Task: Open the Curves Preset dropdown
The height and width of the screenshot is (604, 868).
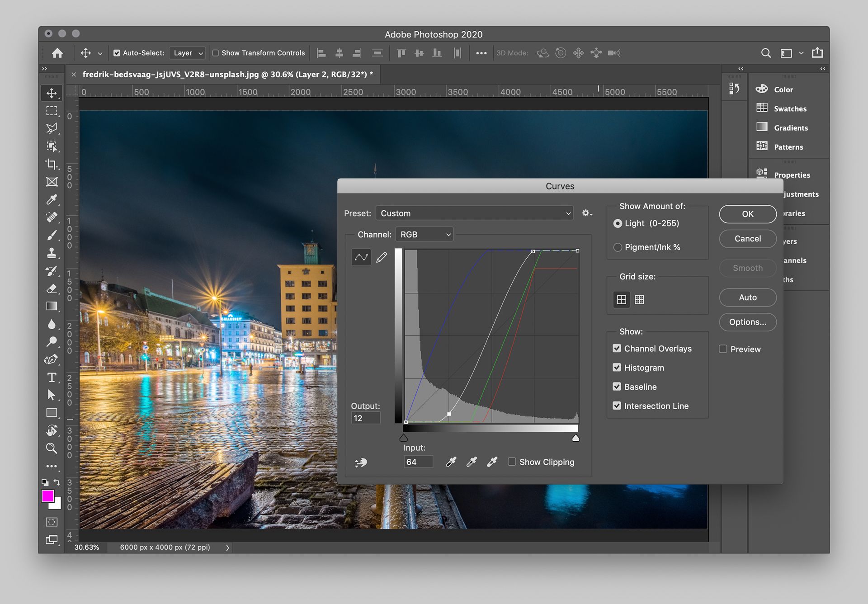Action: point(474,213)
